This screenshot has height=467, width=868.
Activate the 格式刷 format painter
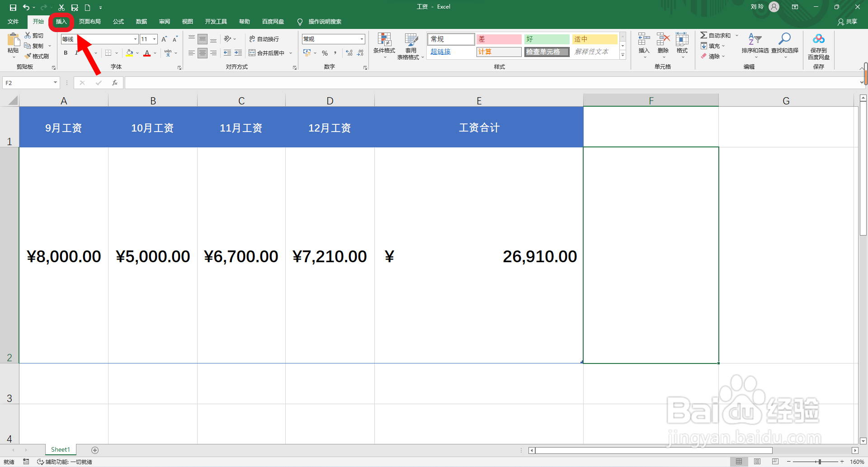[x=37, y=56]
